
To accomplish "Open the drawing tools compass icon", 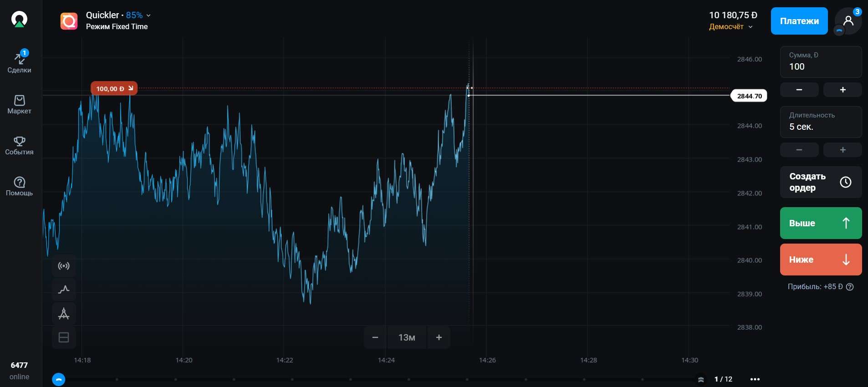I will coord(64,313).
